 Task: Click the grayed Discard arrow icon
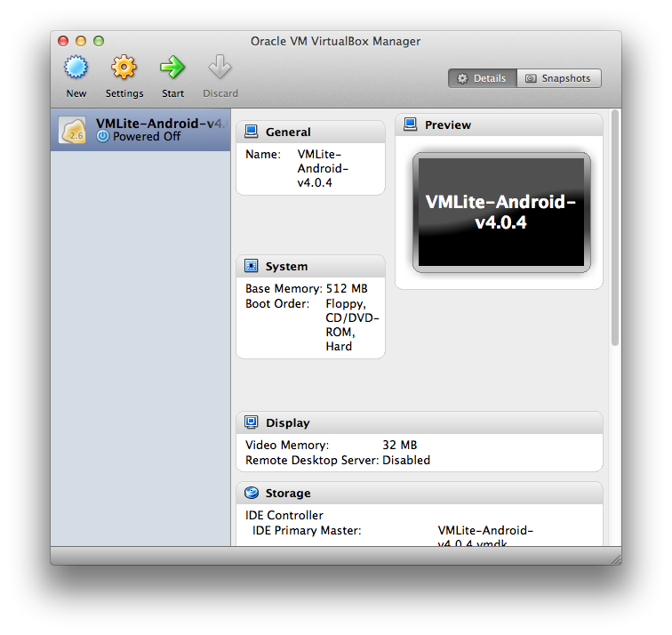(220, 67)
